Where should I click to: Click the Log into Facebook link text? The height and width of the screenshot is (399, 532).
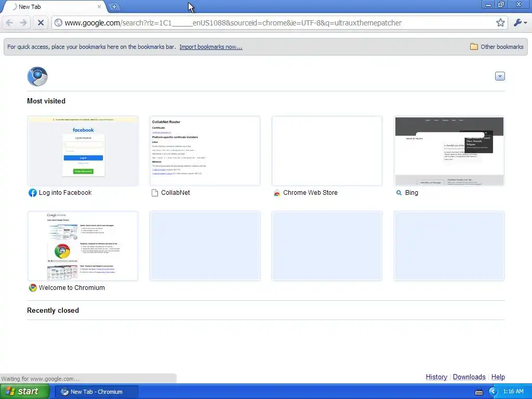click(65, 193)
